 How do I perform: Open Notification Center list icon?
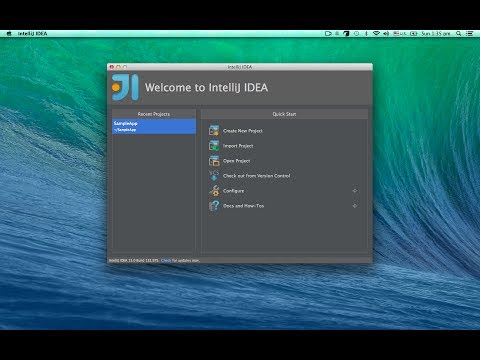(470, 34)
